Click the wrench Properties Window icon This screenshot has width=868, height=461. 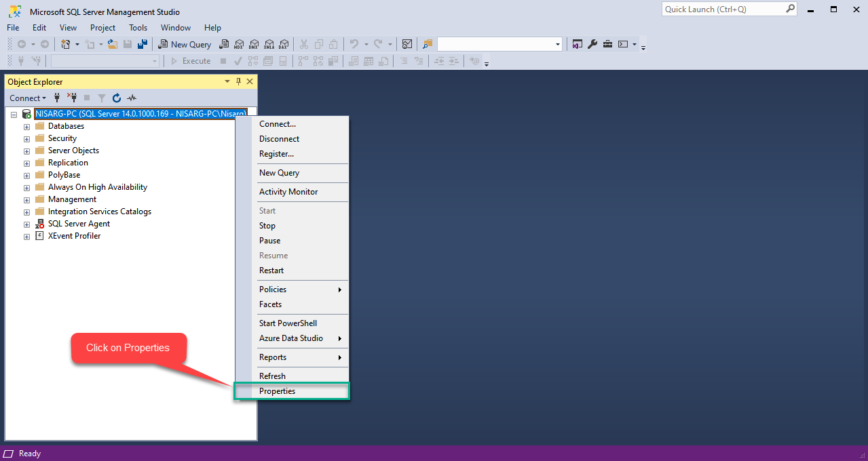pyautogui.click(x=592, y=44)
